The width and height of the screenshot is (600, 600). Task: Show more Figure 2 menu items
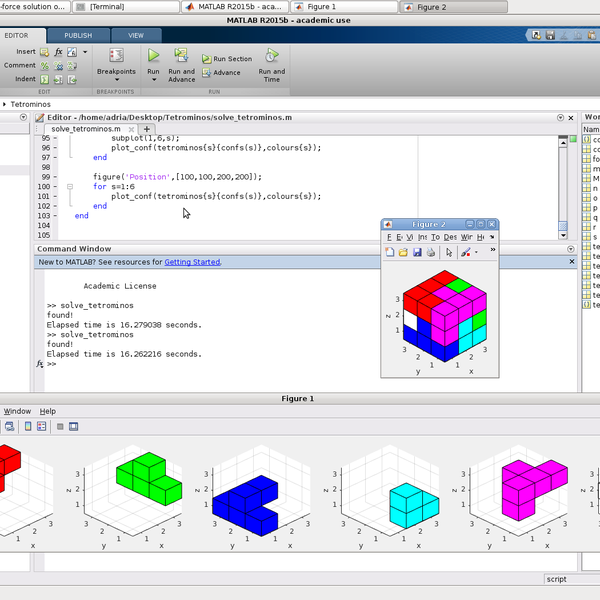(492, 237)
